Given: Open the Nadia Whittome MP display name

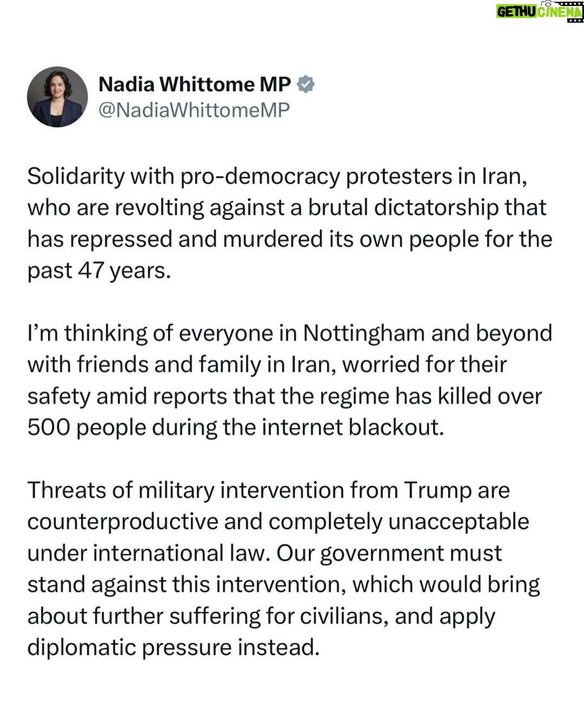Looking at the screenshot, I should pyautogui.click(x=195, y=84).
